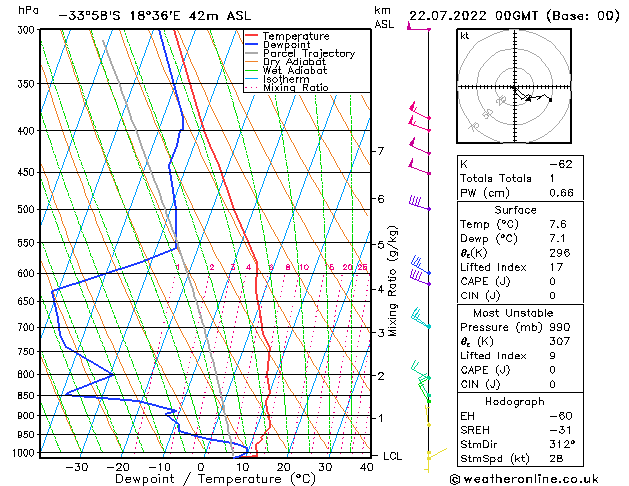Select the Mixing Ratio legend label

coord(296,87)
